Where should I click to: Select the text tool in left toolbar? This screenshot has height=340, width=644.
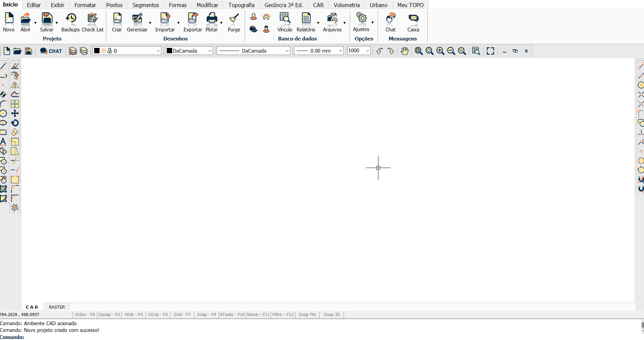(x=3, y=142)
